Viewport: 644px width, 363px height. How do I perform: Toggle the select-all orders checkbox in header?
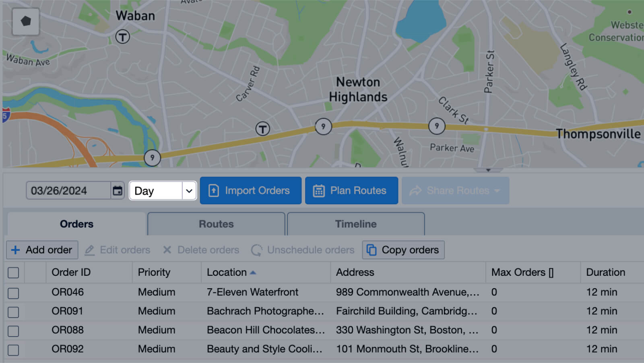click(x=13, y=273)
